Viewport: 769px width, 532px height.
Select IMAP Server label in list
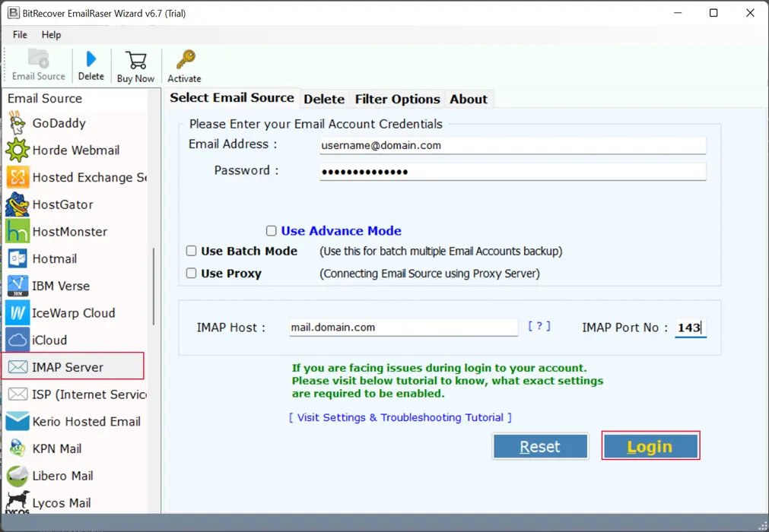pyautogui.click(x=68, y=367)
